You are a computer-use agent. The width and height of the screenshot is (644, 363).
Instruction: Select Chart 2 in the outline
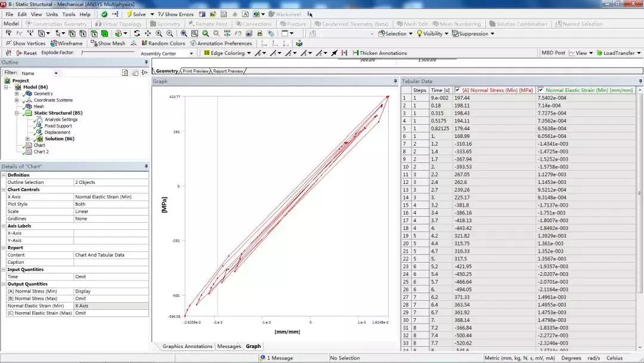pos(41,152)
